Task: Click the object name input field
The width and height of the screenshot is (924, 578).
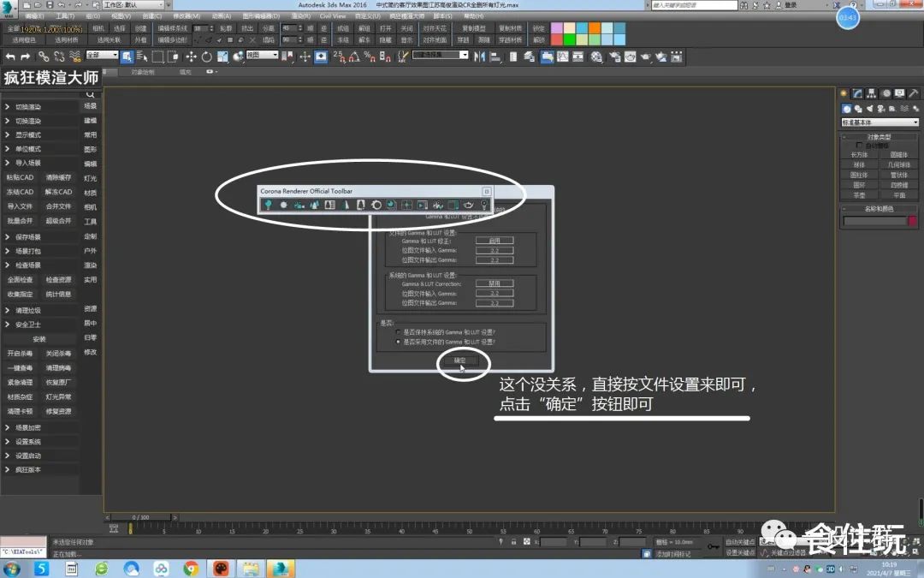Action: (874, 221)
